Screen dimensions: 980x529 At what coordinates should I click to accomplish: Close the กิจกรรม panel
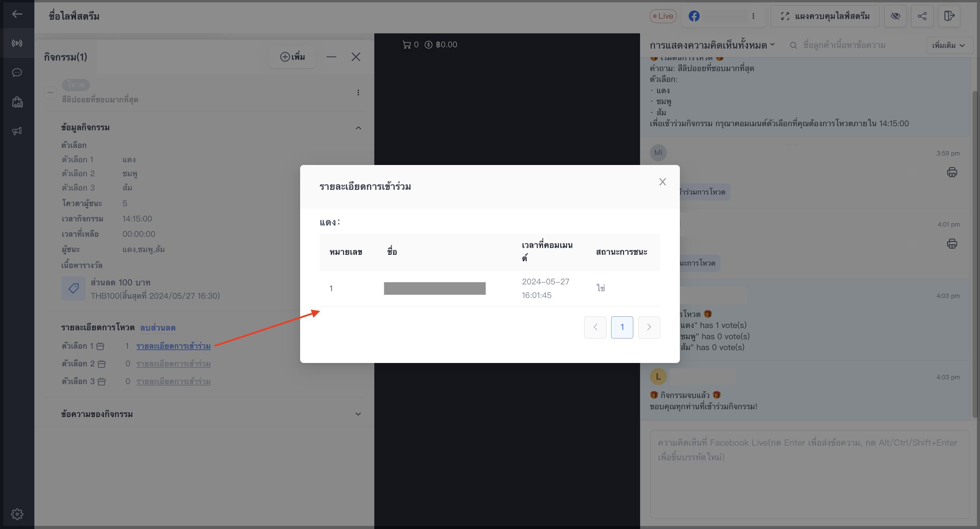pos(356,57)
